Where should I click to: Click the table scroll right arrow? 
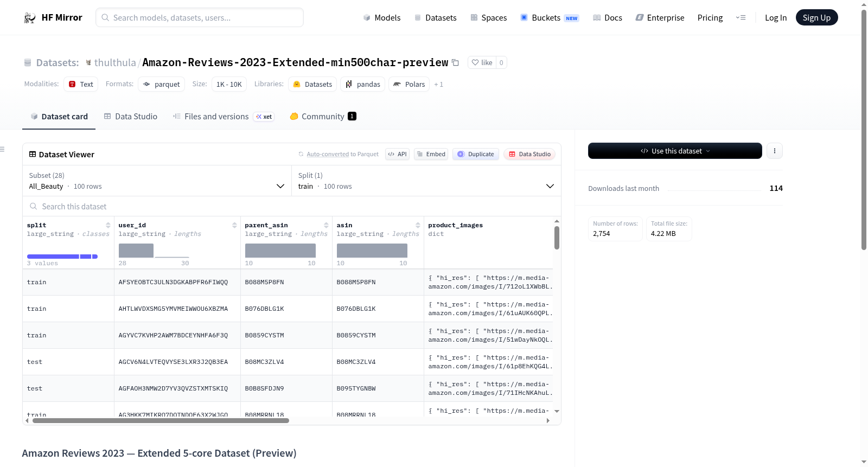[548, 420]
